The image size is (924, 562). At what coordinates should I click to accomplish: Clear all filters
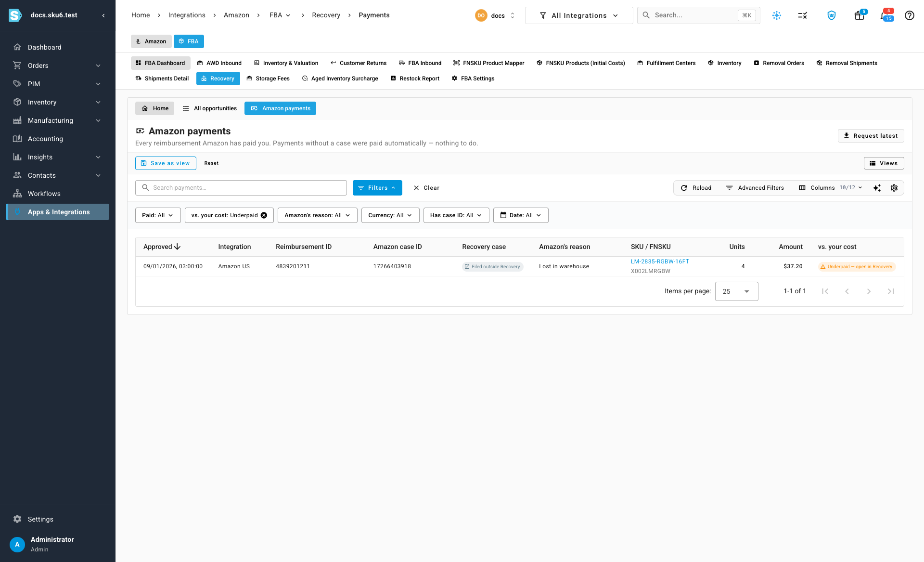tap(426, 188)
